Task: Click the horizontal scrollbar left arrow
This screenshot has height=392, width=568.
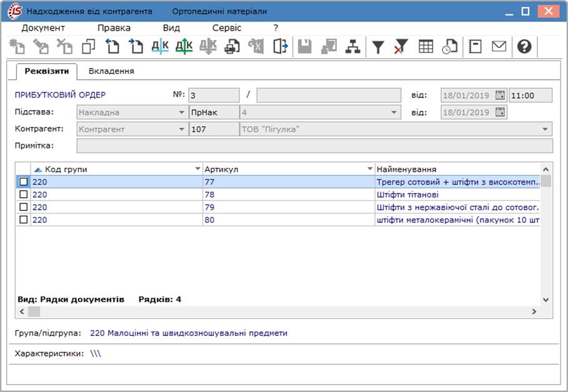Action: [x=22, y=311]
